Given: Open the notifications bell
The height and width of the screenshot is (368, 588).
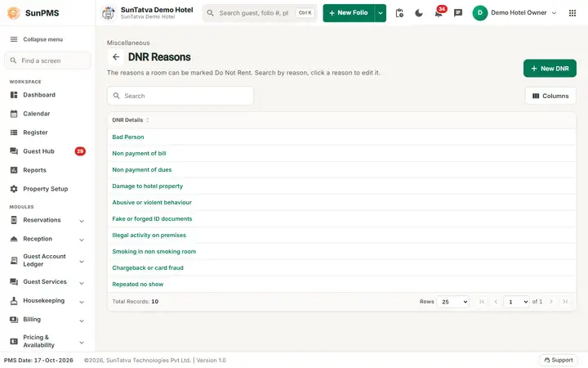Looking at the screenshot, I should pyautogui.click(x=439, y=14).
